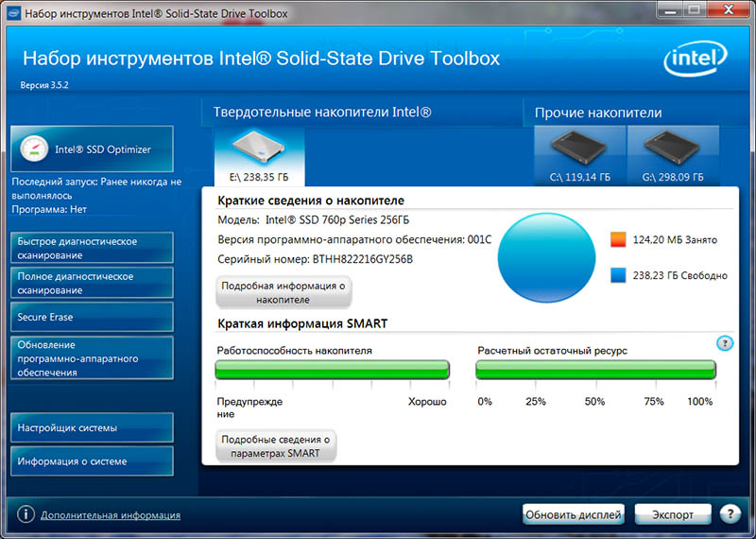
Task: Click Программа: Нет text
Action: pyautogui.click(x=49, y=209)
